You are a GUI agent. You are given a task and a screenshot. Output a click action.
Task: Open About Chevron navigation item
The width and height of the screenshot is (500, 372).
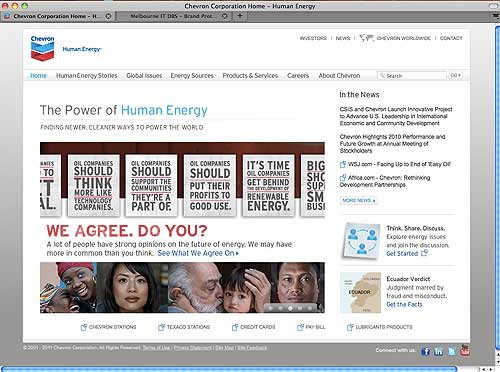pyautogui.click(x=339, y=76)
